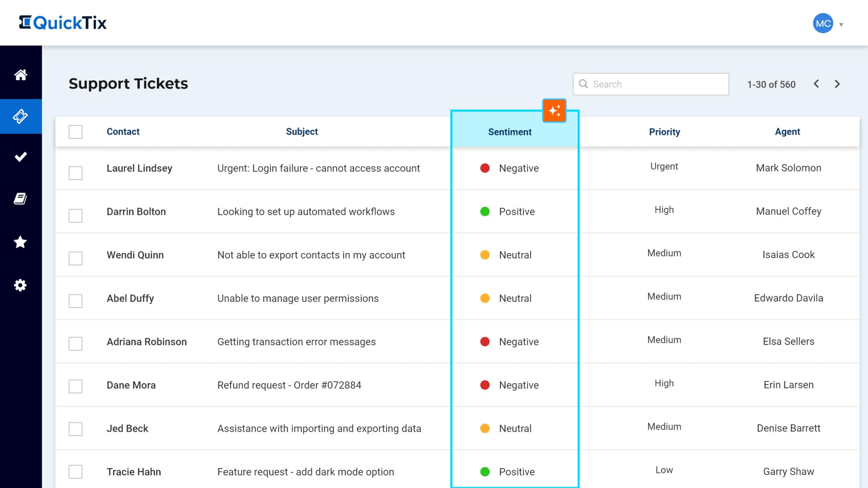
Task: Open the knowledge base book icon
Action: tap(21, 199)
